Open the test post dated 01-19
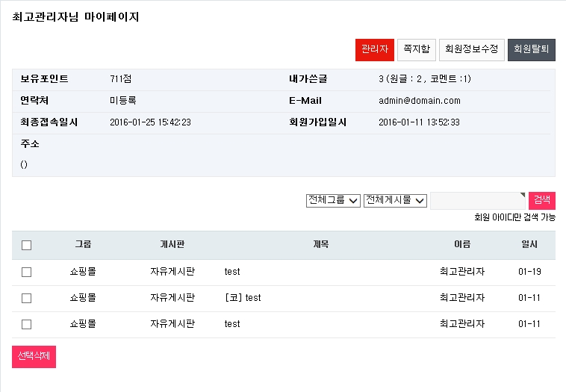The width and height of the screenshot is (566, 392). pos(232,272)
